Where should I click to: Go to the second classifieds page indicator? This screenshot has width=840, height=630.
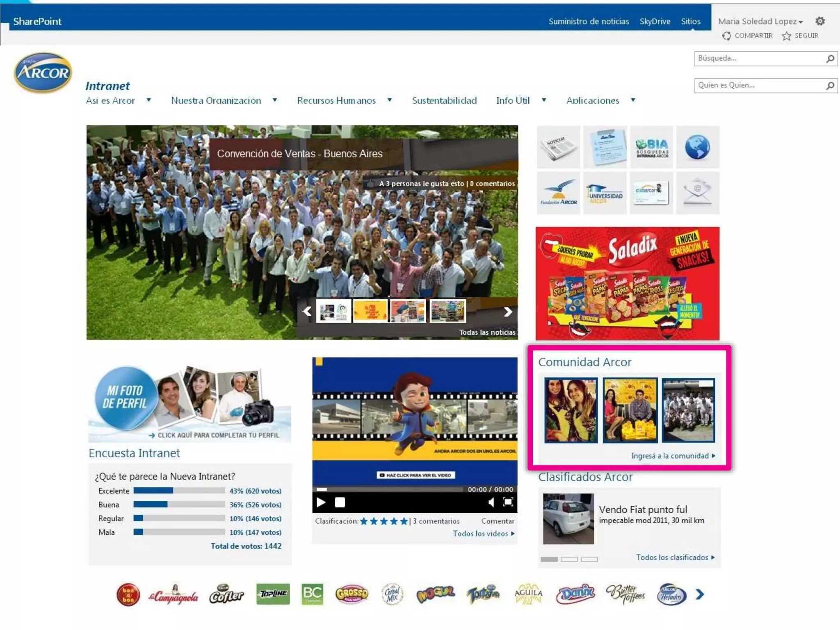pyautogui.click(x=569, y=559)
